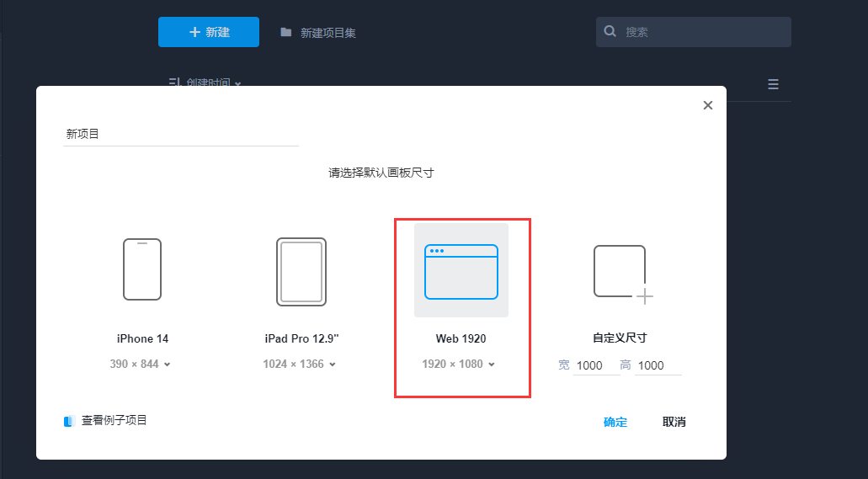Click the blue 新建 button

tap(209, 32)
